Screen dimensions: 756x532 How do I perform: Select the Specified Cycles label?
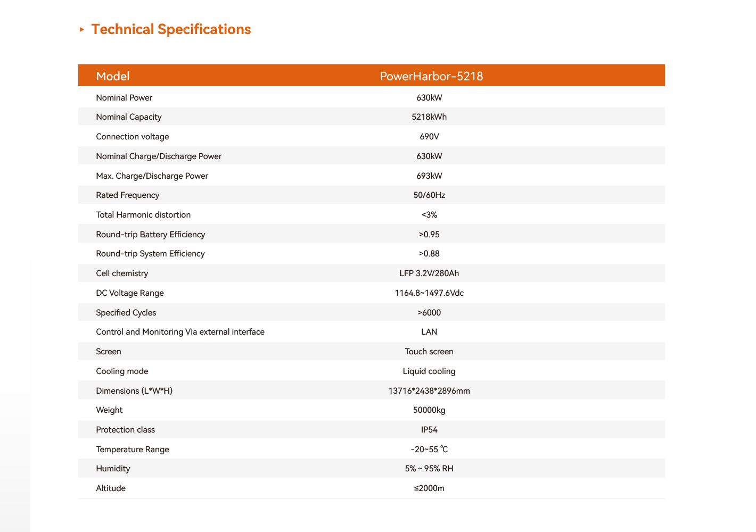126,313
